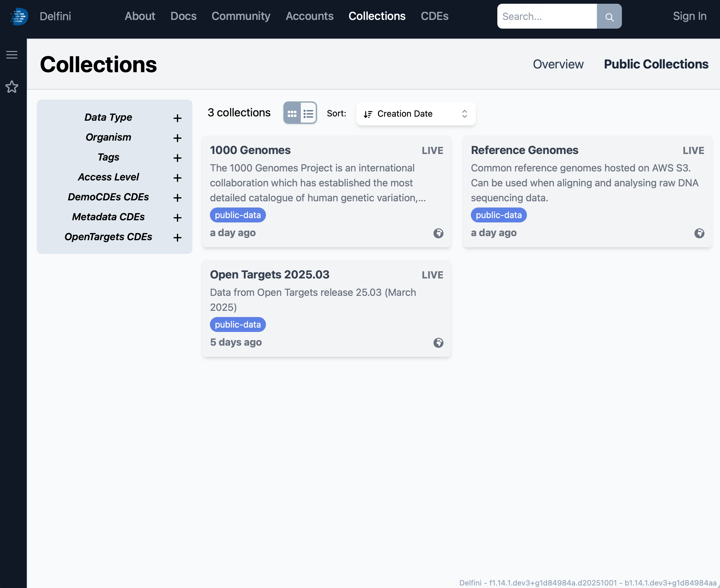
Task: Click the Delfini logo icon
Action: pos(19,16)
